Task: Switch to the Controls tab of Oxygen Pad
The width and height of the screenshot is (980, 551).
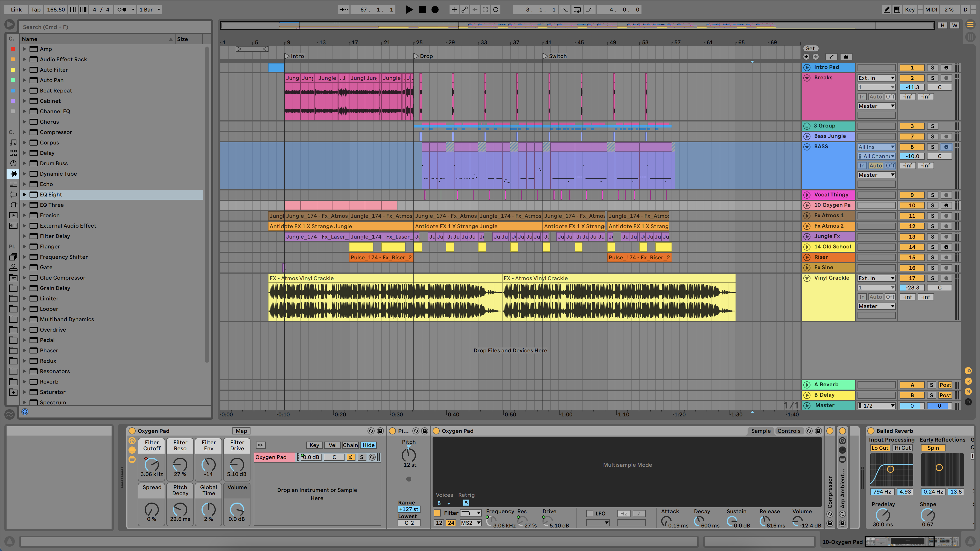Action: point(789,431)
